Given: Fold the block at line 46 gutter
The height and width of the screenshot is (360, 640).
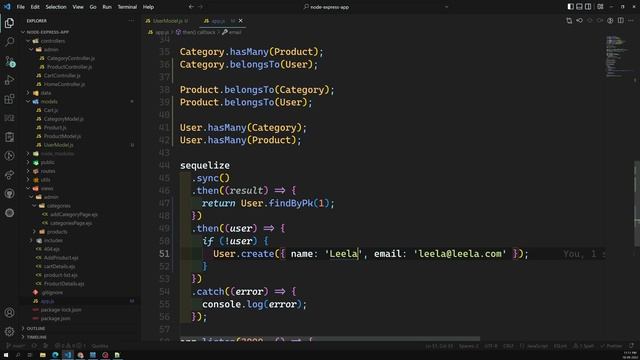Looking at the screenshot, I should pyautogui.click(x=176, y=191).
